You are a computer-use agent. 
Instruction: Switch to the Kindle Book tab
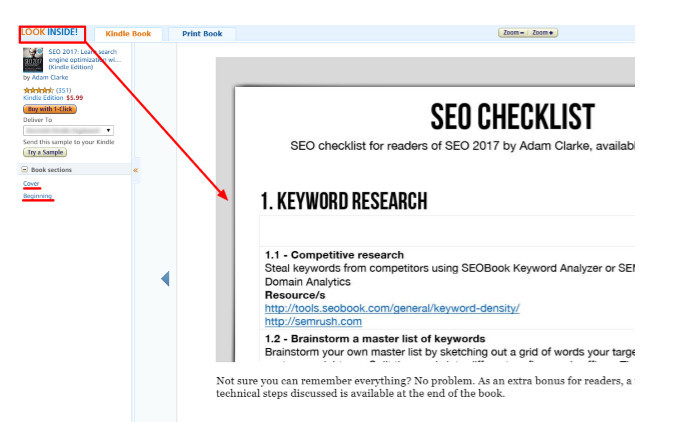[x=128, y=34]
